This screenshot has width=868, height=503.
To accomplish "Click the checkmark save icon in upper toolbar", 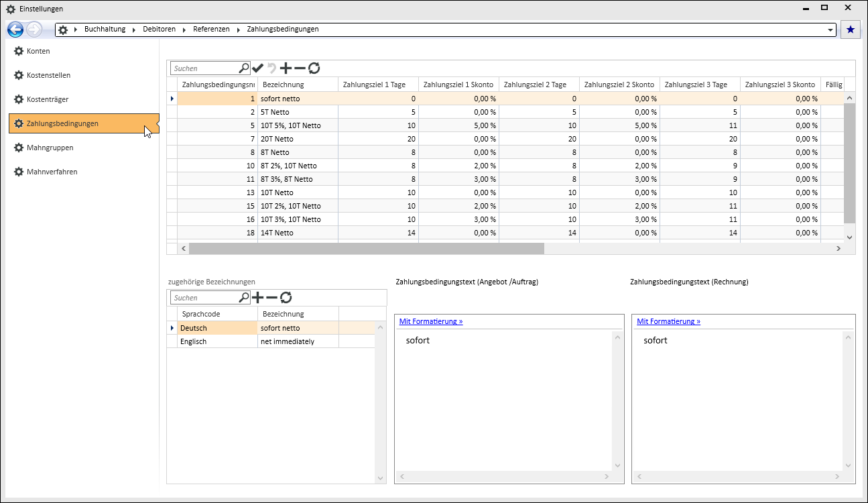I will coord(258,68).
